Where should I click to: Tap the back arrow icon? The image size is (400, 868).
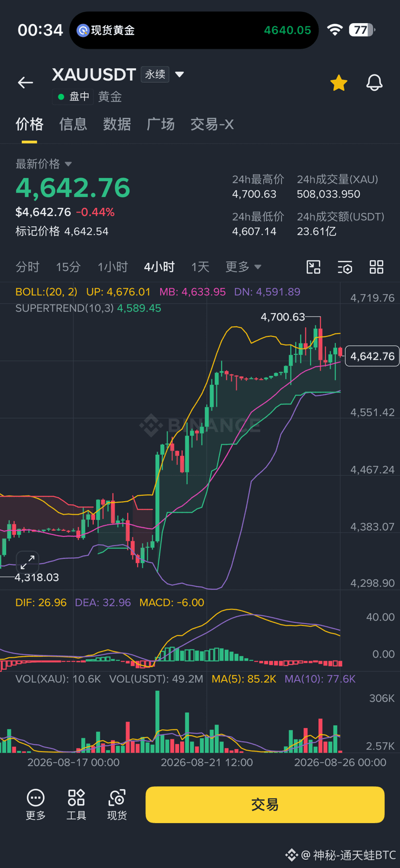click(x=25, y=83)
